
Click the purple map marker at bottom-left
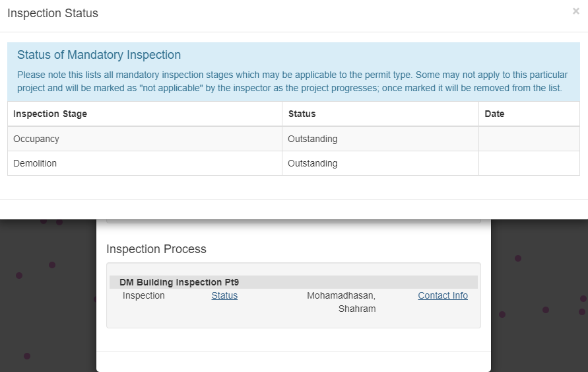tap(27, 356)
